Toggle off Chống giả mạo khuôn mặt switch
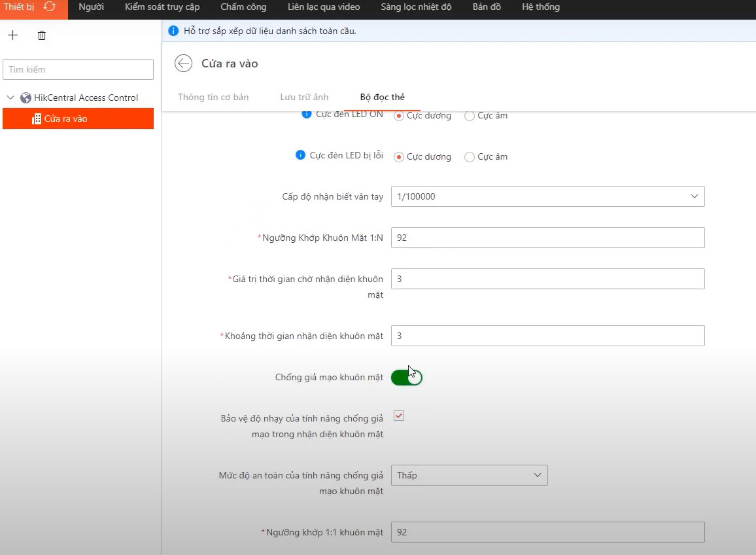 407,378
